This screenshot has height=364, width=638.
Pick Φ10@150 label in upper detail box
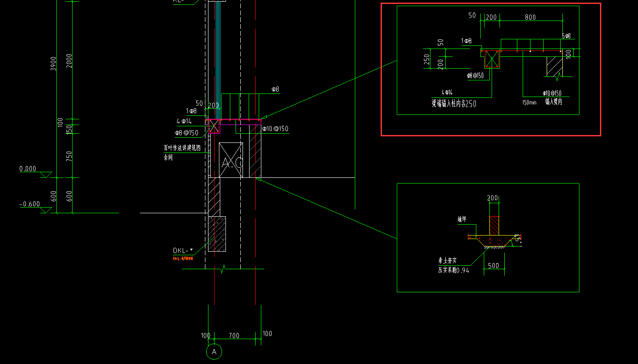point(552,93)
